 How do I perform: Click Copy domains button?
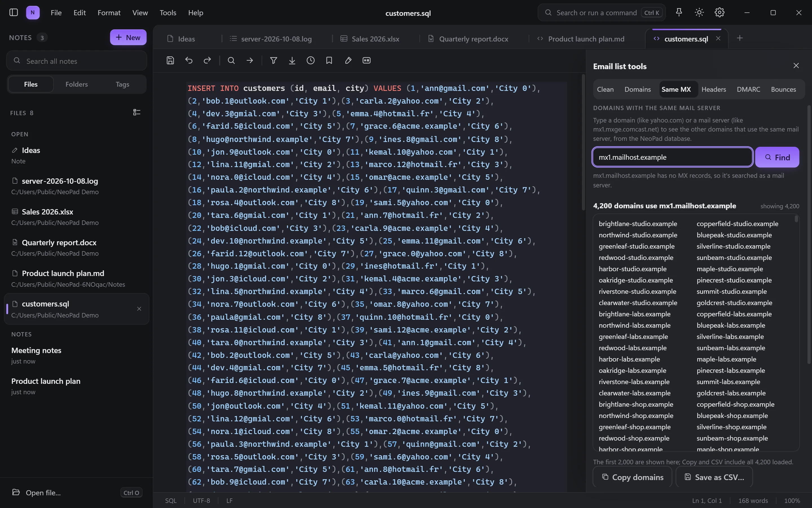(x=632, y=477)
